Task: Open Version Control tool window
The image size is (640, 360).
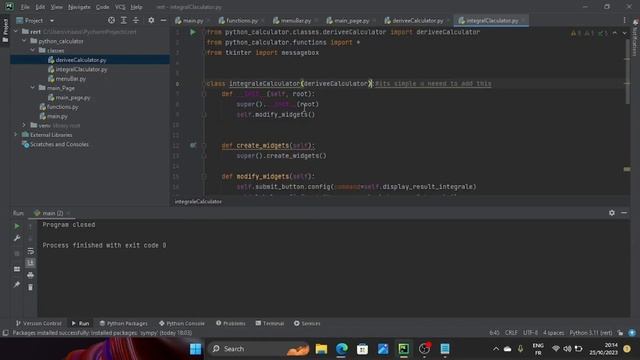Action: tap(39, 323)
